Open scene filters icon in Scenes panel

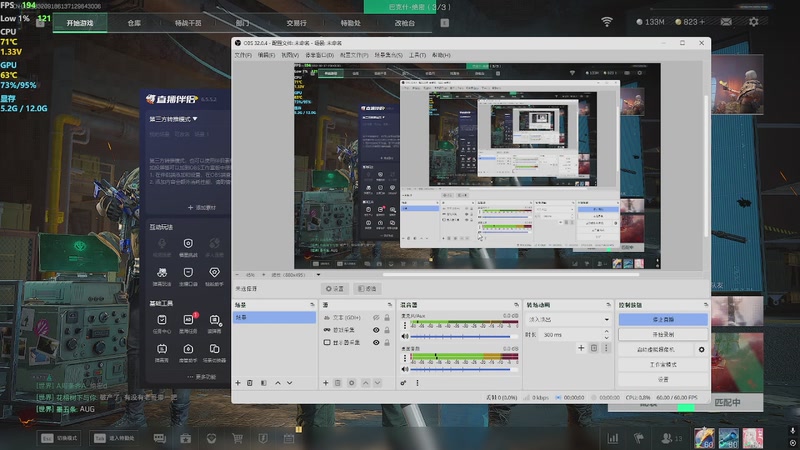(264, 383)
